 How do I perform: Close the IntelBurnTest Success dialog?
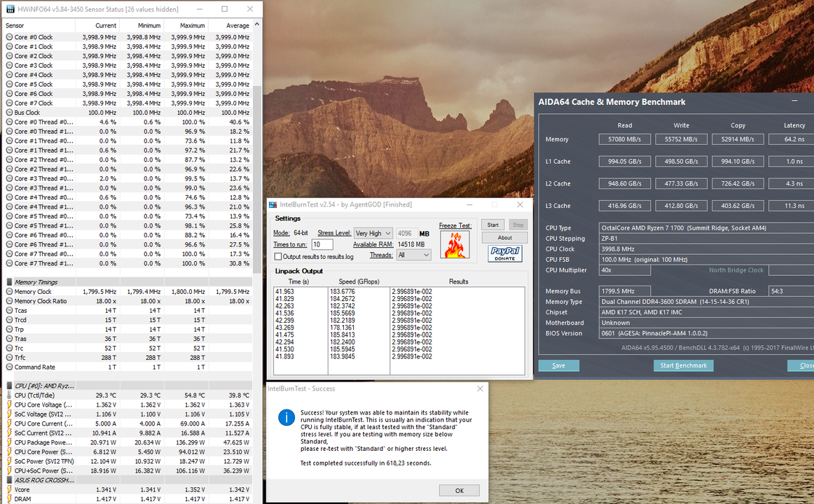[480, 389]
